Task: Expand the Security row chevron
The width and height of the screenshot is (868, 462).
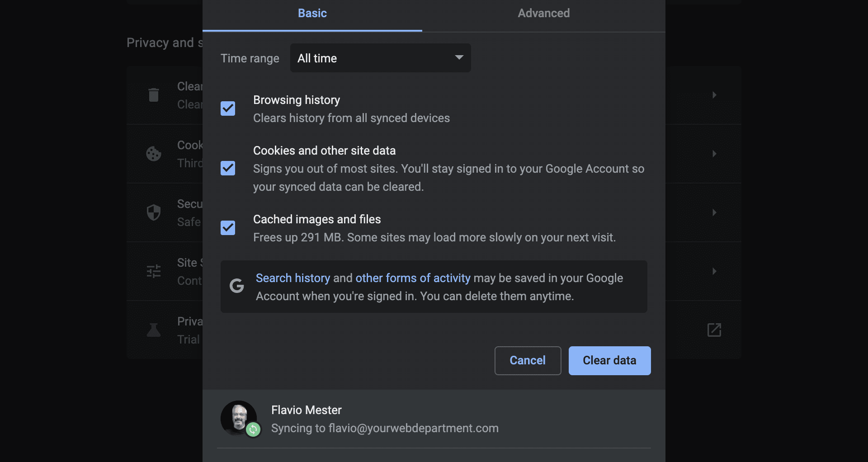Action: [714, 212]
